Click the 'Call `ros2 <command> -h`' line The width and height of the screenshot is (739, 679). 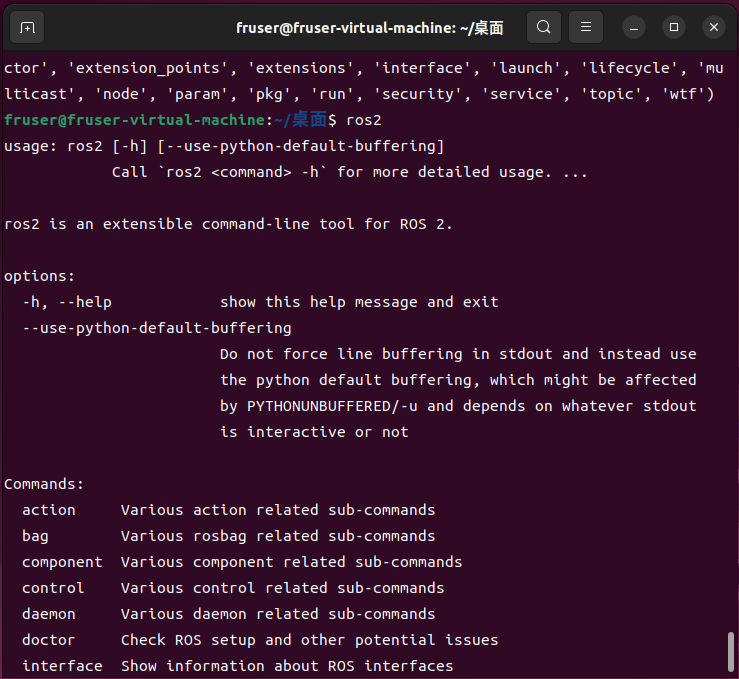350,172
